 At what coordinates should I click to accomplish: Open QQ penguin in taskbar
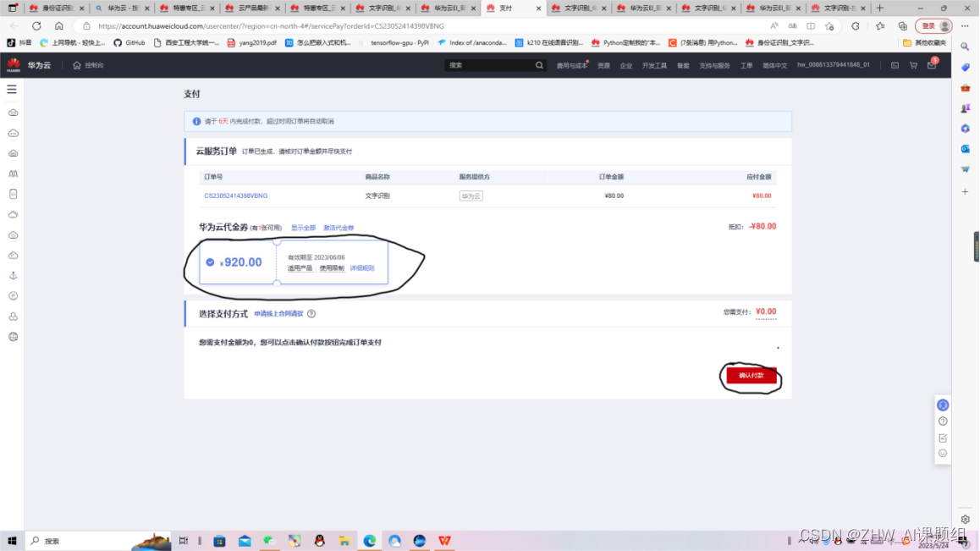click(319, 540)
